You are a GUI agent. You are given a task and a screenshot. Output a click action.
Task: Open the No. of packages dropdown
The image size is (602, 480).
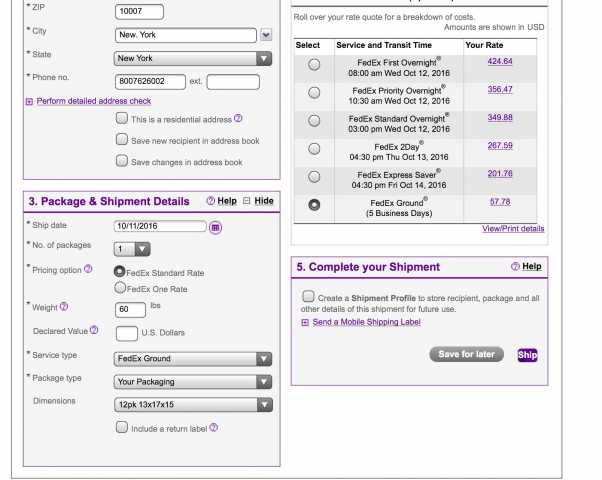(132, 249)
